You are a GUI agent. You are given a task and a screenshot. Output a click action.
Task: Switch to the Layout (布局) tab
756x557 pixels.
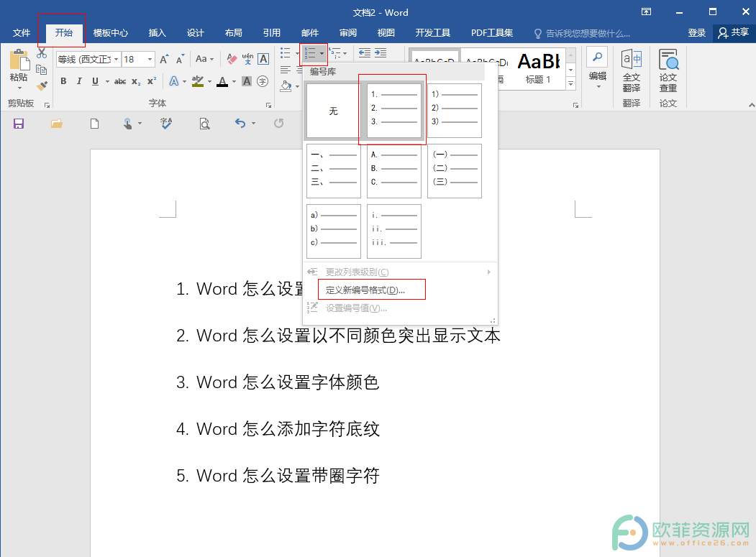[233, 33]
